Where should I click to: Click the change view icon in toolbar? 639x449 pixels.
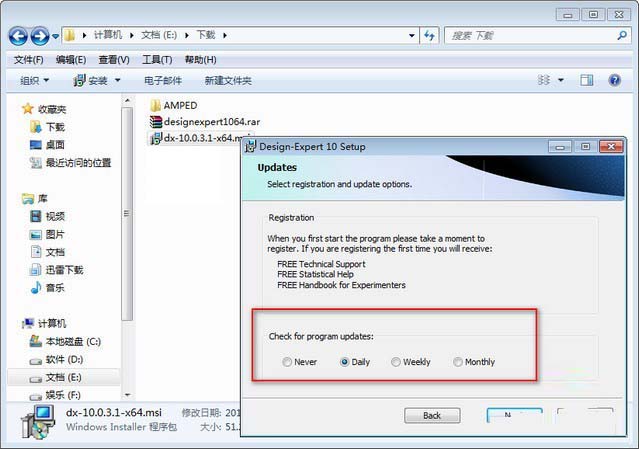[544, 80]
